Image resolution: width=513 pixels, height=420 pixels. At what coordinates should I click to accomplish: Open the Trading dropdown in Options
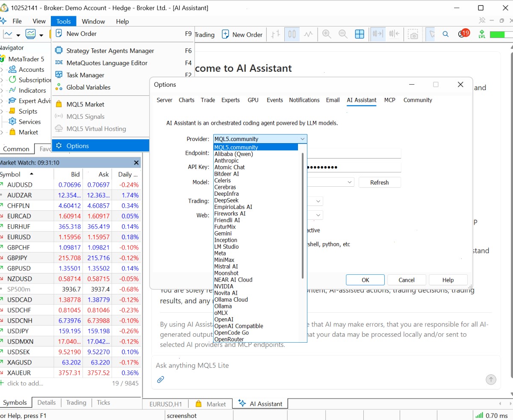[318, 201]
